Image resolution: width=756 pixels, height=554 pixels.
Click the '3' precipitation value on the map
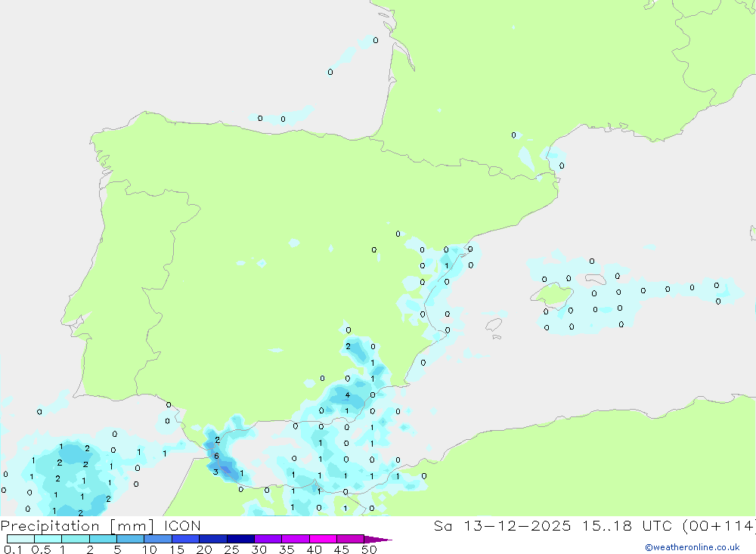[215, 472]
